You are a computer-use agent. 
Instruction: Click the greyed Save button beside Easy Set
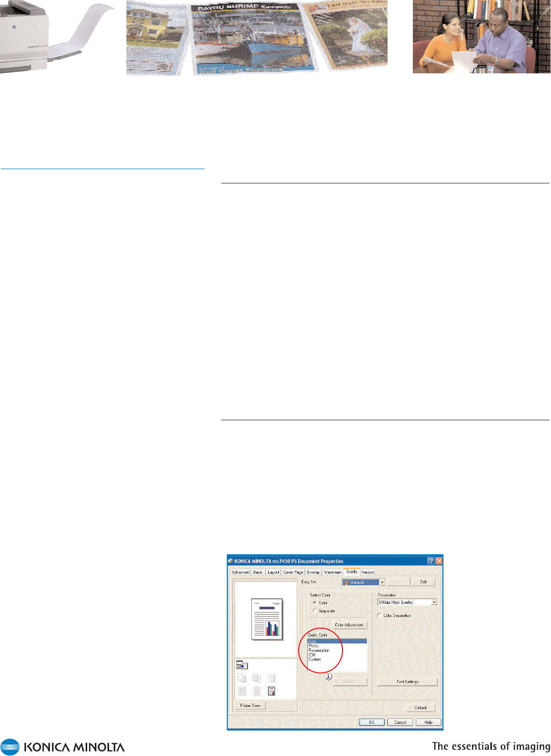click(x=399, y=582)
